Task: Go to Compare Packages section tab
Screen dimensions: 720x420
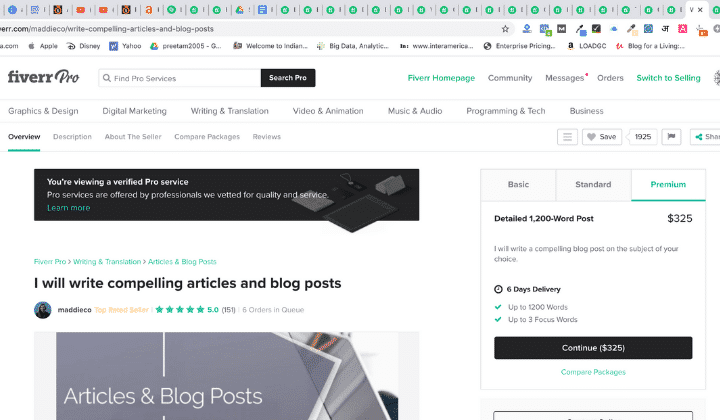Action: 207,137
